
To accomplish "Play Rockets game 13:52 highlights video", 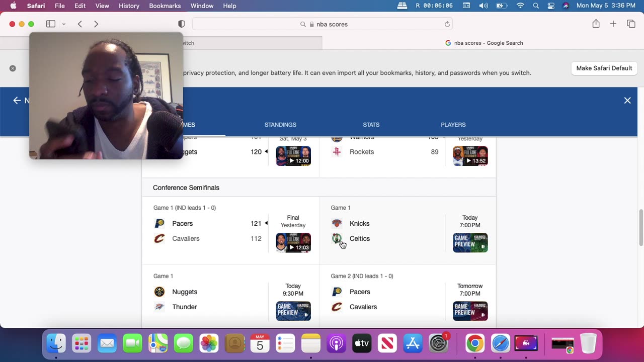I will (x=470, y=156).
